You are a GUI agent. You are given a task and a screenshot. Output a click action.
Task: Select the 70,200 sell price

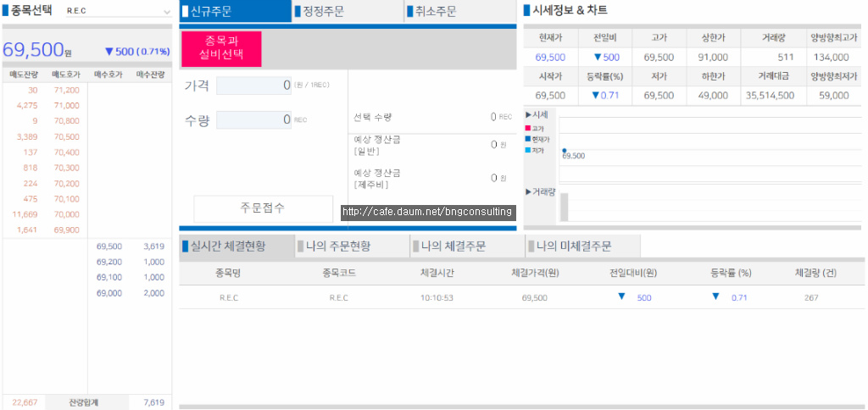point(66,184)
